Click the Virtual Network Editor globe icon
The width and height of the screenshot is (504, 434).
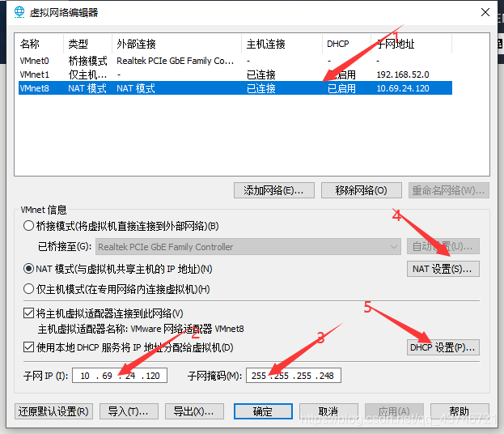tap(19, 12)
